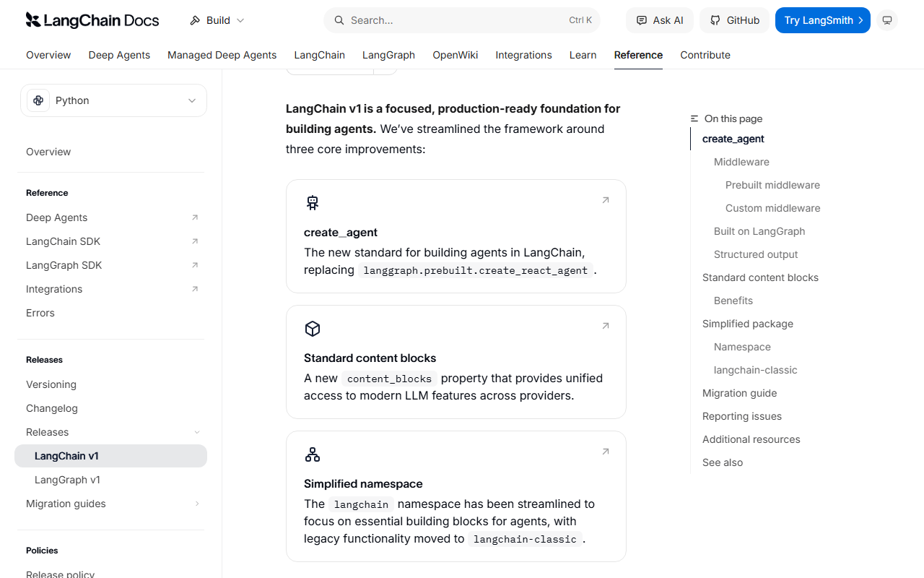Viewport: 924px width, 578px height.
Task: Jump to langchain-classic in page outline
Action: click(x=756, y=370)
